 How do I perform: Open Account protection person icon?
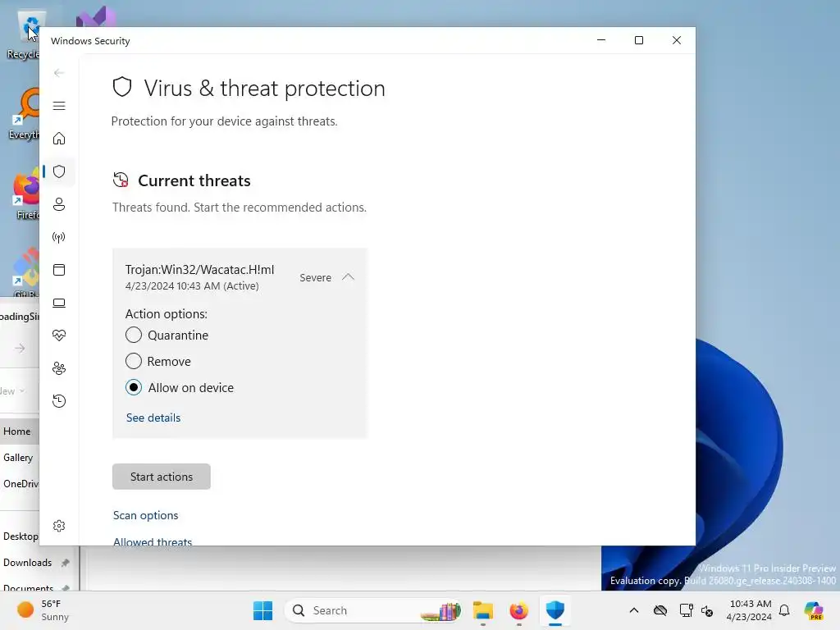pyautogui.click(x=59, y=204)
